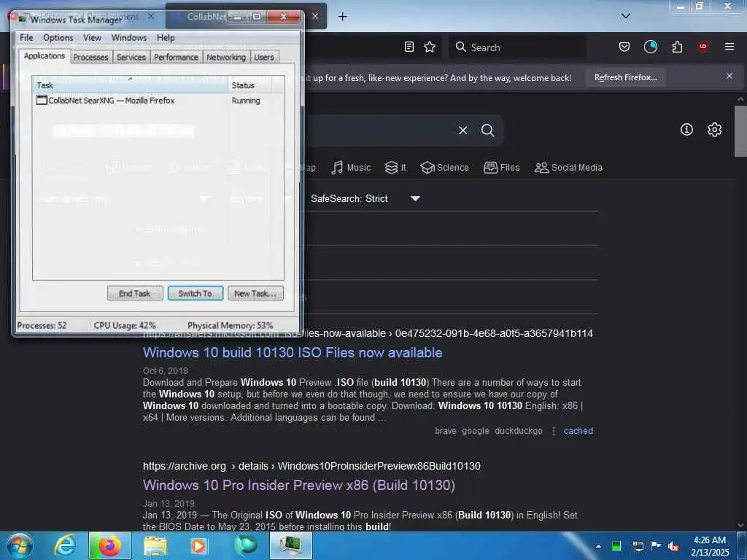Submit the search with the magnifier icon

(x=487, y=130)
